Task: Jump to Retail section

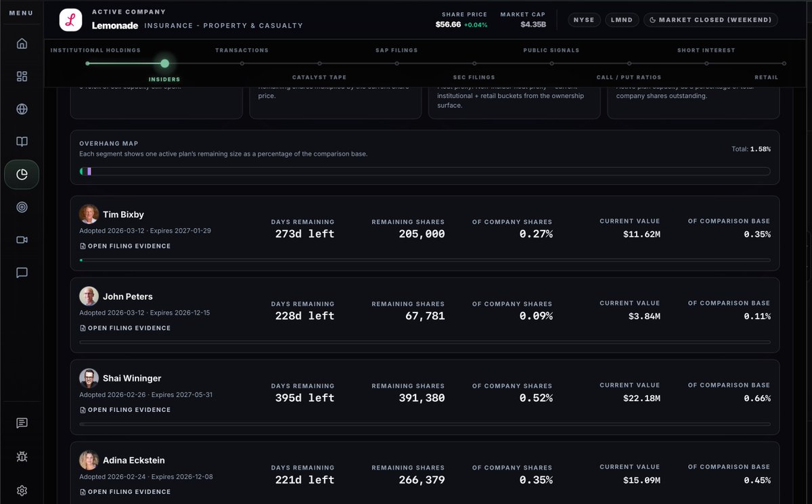Action: [767, 77]
